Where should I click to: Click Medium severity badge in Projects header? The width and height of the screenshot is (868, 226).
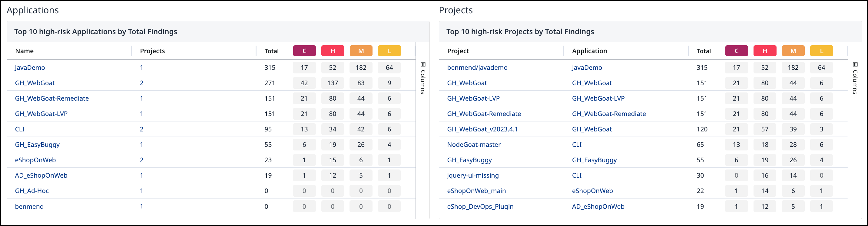pos(793,51)
